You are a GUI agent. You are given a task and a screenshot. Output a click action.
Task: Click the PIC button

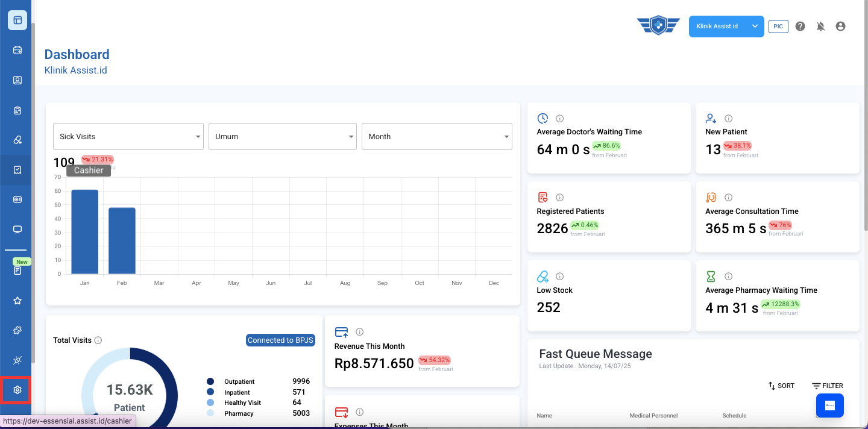click(x=778, y=27)
